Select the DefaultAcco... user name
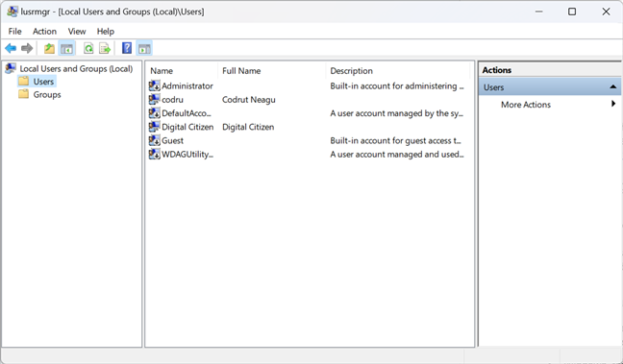 point(187,113)
